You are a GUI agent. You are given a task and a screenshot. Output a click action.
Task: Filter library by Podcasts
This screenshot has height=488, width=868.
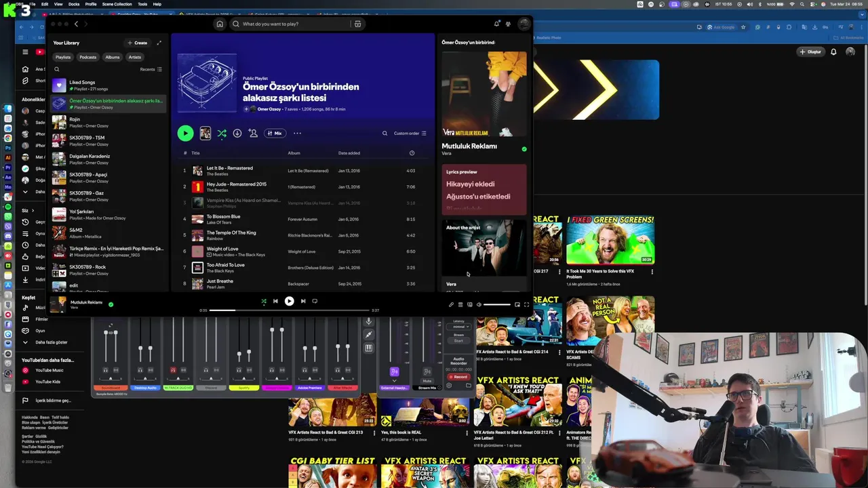[x=87, y=57]
